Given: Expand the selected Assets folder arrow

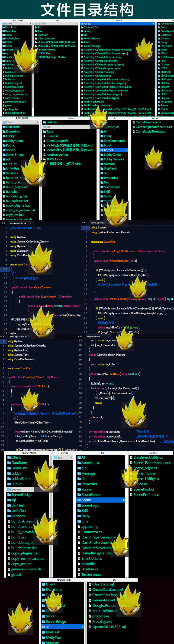Looking at the screenshot, I should [154, 24].
